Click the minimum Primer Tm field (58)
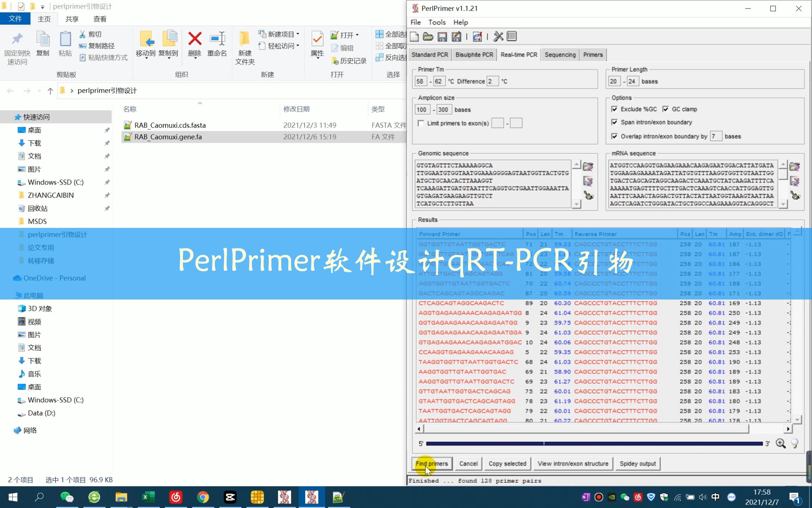The width and height of the screenshot is (812, 508). [420, 81]
